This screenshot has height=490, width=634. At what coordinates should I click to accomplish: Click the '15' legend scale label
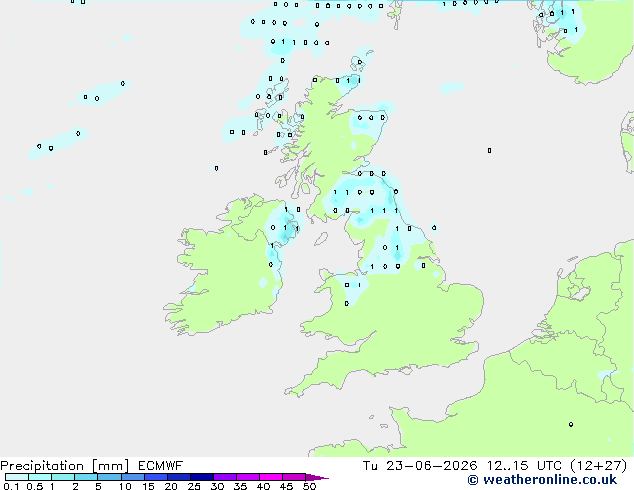(148, 486)
